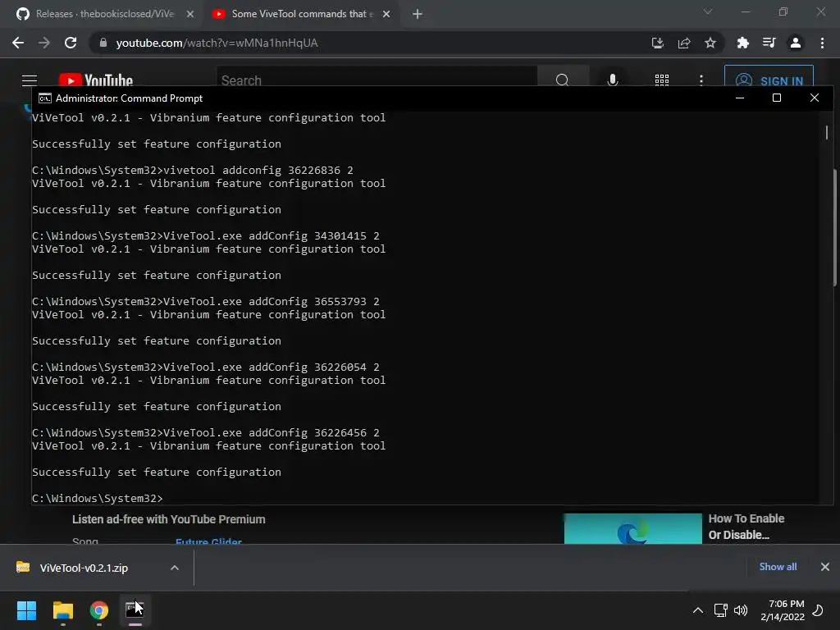Open the volume icon in system tray
This screenshot has height=630, width=840.
[741, 610]
